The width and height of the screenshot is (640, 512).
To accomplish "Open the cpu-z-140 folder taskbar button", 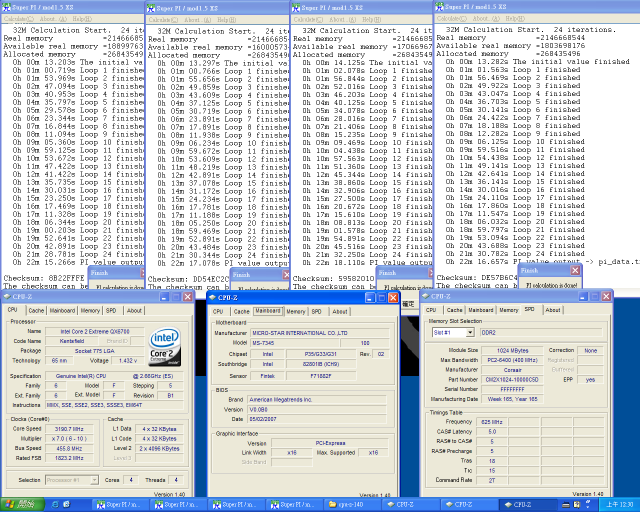I will pos(352,505).
